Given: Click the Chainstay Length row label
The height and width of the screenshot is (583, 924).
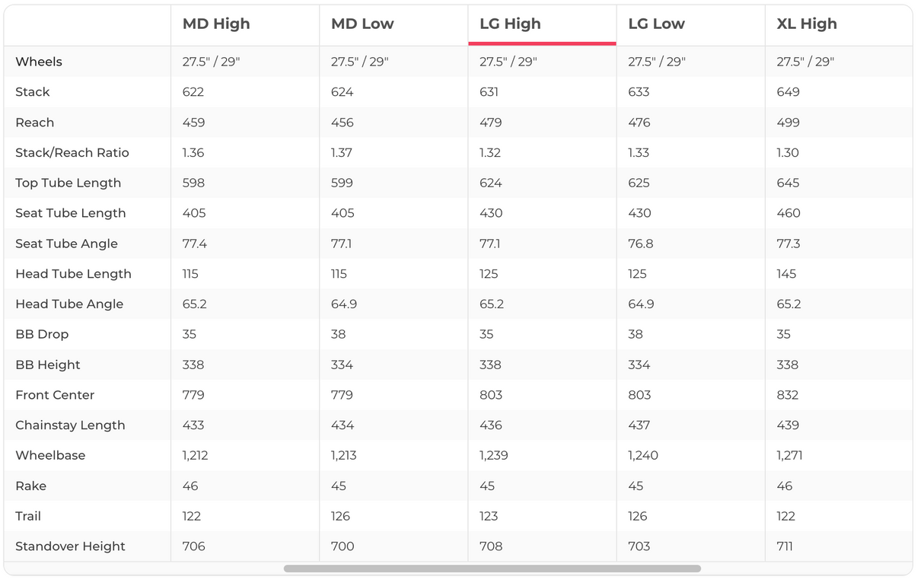Looking at the screenshot, I should (x=70, y=425).
